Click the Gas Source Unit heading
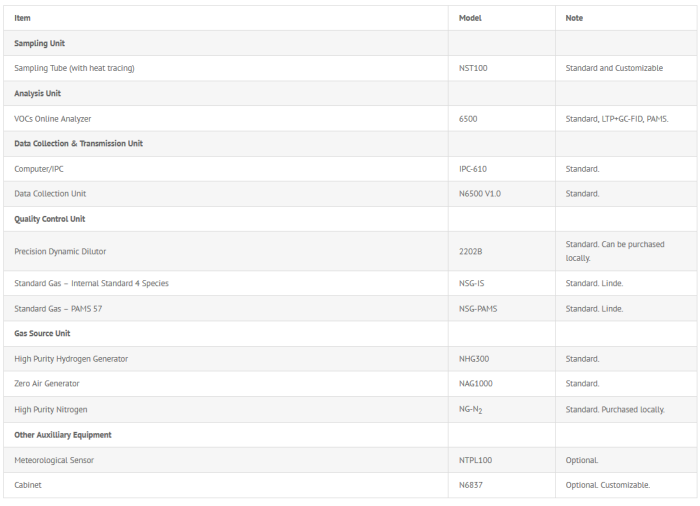The image size is (700, 506). click(42, 333)
